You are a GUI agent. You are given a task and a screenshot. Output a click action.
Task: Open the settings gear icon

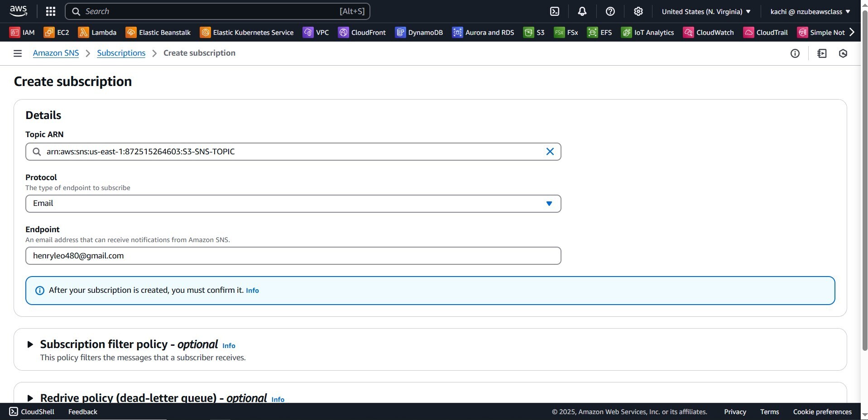pos(638,11)
